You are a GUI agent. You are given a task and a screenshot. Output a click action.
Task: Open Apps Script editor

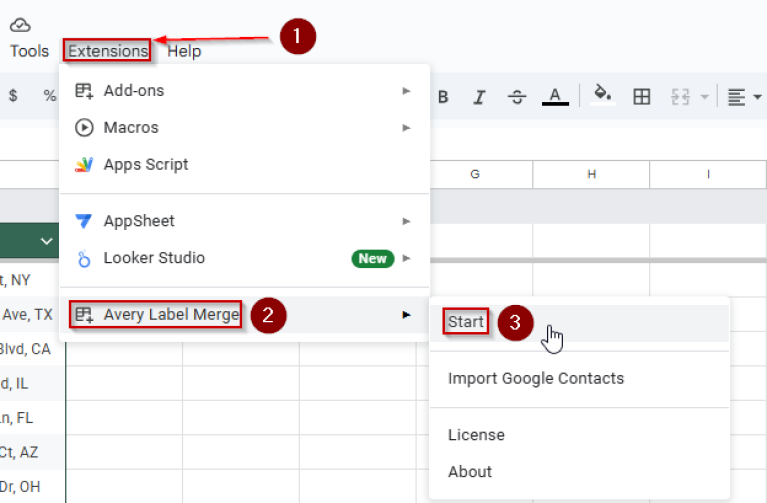click(x=146, y=164)
